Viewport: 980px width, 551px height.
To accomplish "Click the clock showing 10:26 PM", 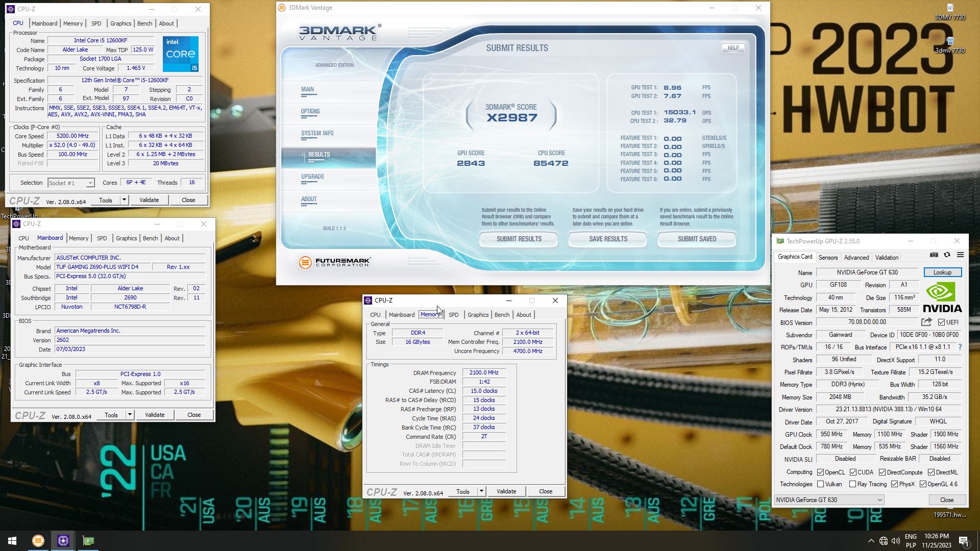I will pos(937,536).
